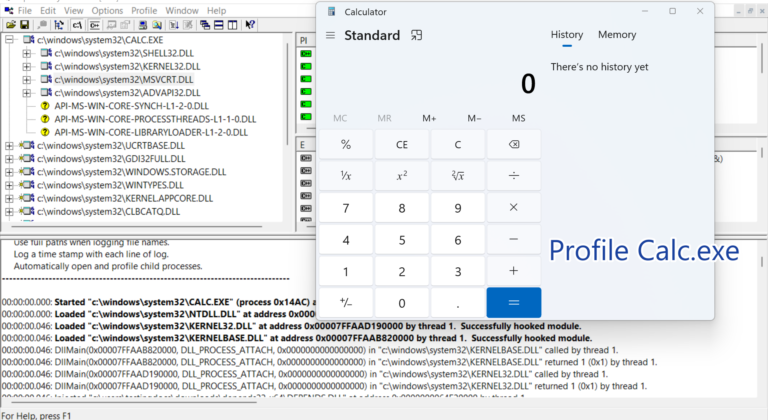The width and height of the screenshot is (768, 420).
Task: Expand the UCRTBASE.DLL tree node
Action: pyautogui.click(x=10, y=145)
